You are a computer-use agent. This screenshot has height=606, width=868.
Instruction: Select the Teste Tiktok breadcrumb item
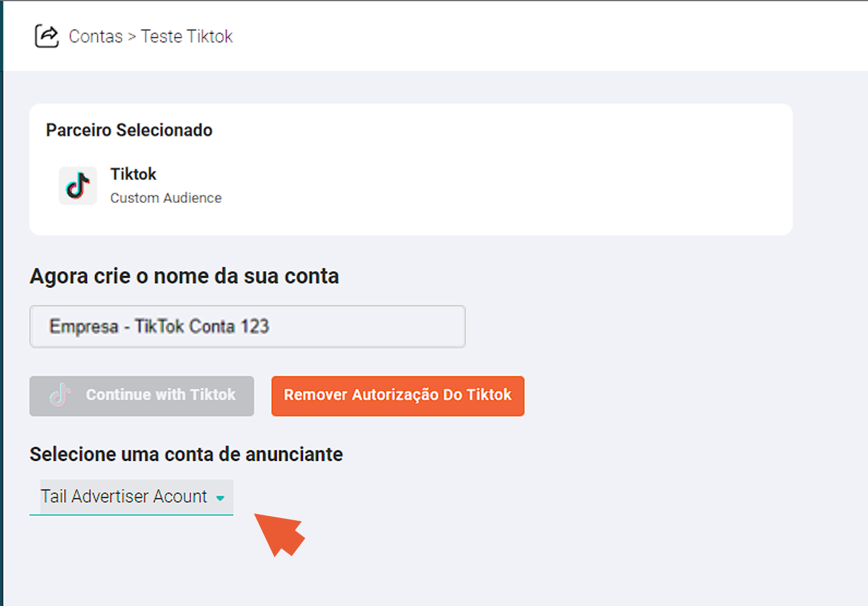(187, 36)
